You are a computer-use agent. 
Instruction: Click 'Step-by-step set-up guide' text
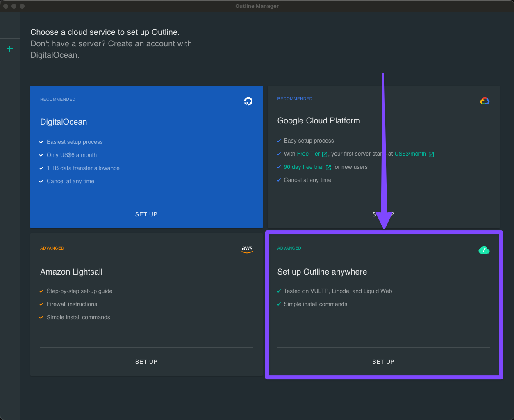[x=80, y=291]
